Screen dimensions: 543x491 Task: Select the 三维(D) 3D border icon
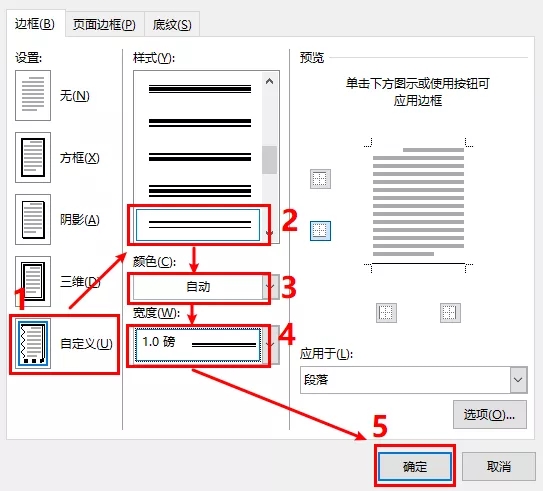33,281
